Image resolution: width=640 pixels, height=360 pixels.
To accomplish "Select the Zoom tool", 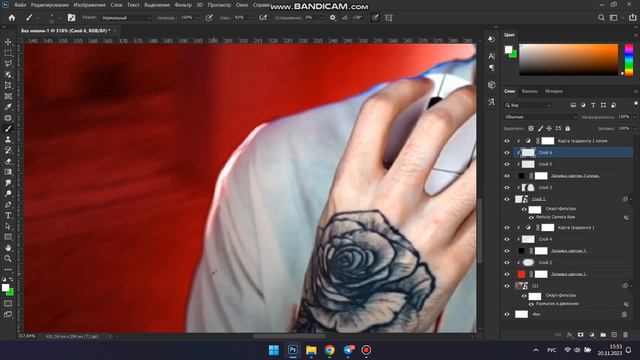I will [8, 258].
